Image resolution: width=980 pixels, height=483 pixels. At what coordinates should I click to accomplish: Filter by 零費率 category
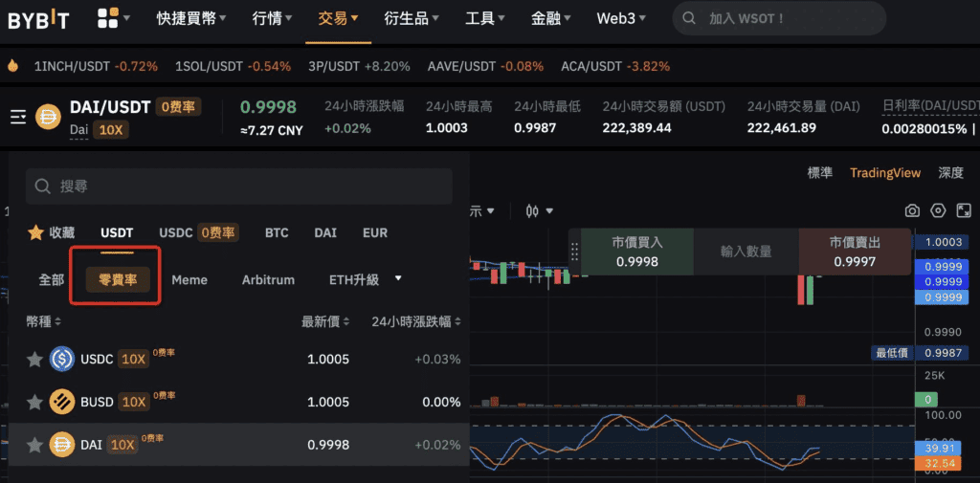[118, 280]
